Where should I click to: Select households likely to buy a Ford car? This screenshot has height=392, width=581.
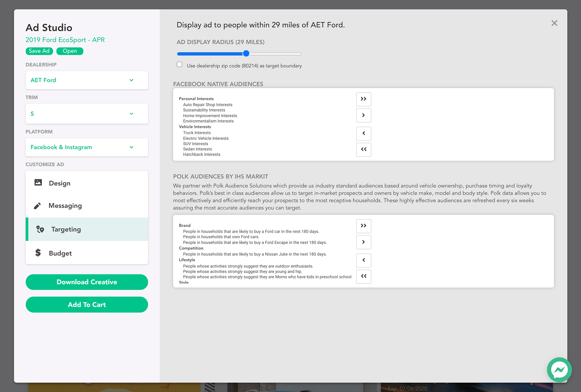click(x=251, y=232)
